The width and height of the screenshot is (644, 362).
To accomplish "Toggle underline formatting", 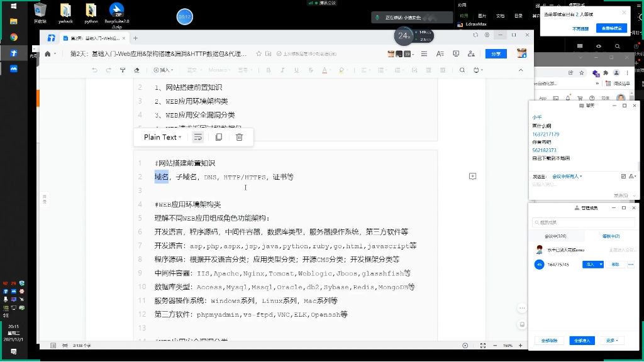I will click(297, 70).
